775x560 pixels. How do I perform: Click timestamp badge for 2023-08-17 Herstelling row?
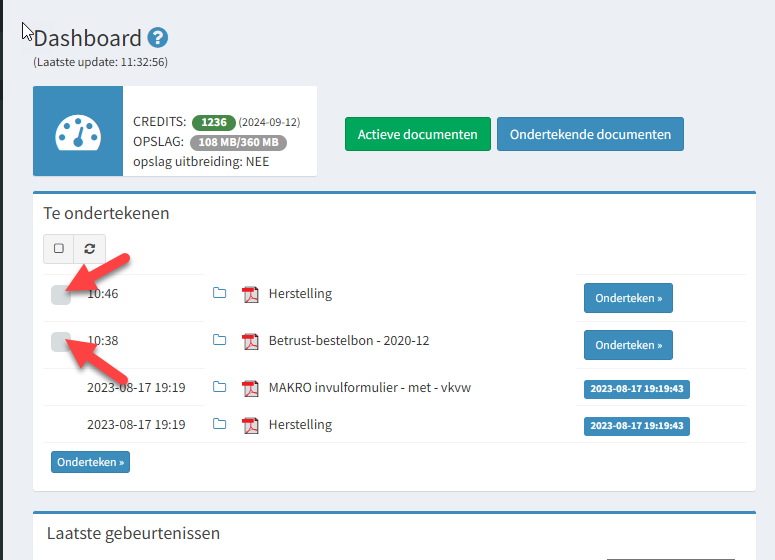[637, 426]
